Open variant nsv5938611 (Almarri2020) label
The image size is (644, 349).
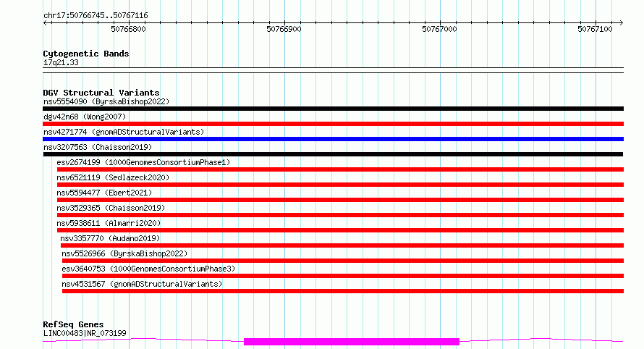(x=109, y=223)
